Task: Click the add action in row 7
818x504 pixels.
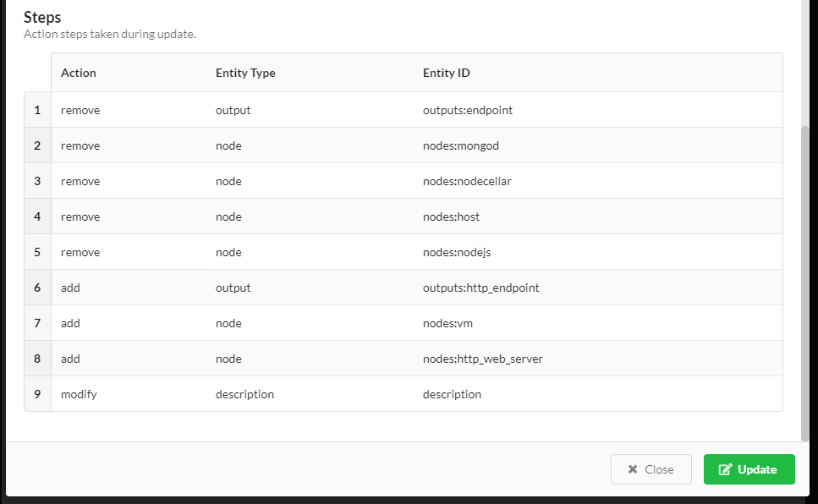Action: coord(70,323)
